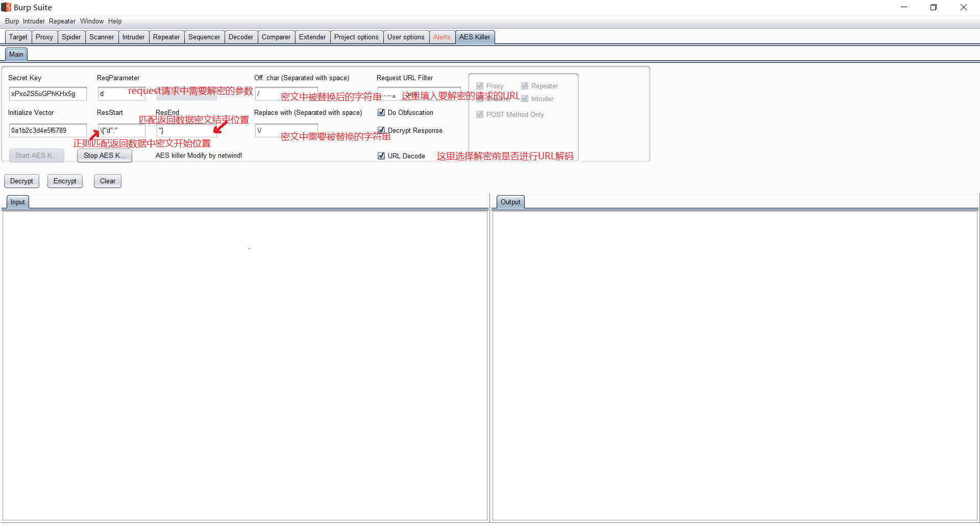
Task: Restore down the Burp Suite window
Action: pos(934,7)
